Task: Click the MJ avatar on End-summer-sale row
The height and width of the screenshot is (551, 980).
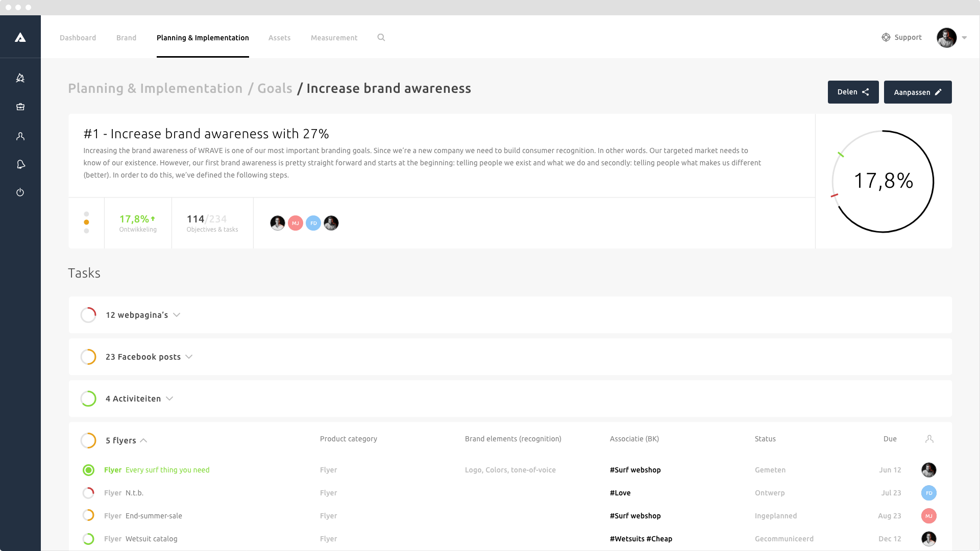Action: pyautogui.click(x=929, y=516)
